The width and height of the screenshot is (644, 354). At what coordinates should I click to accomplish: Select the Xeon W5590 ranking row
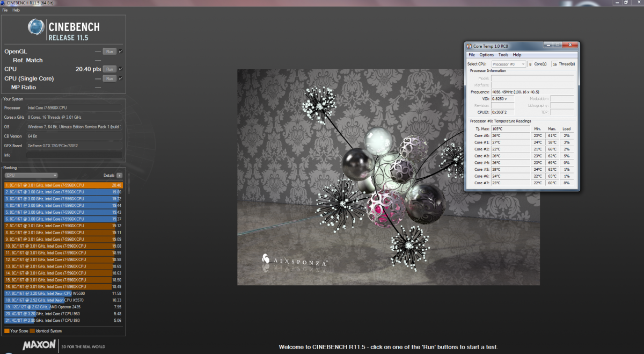point(63,293)
